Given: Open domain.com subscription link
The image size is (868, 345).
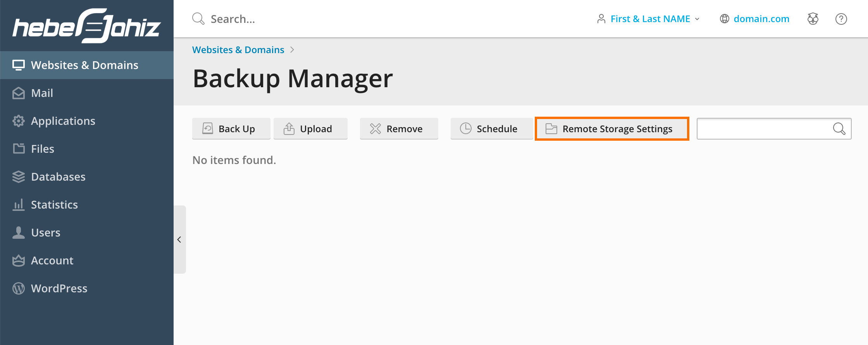Looking at the screenshot, I should tap(754, 19).
